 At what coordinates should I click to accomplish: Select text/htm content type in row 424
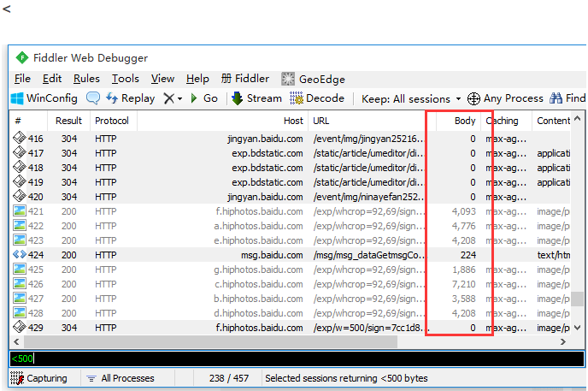coord(554,255)
